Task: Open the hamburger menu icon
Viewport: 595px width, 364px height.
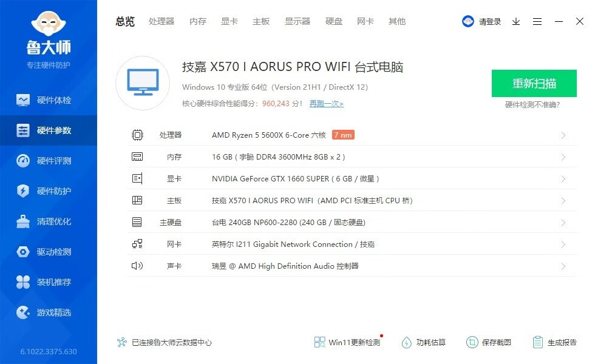Action: coord(537,22)
